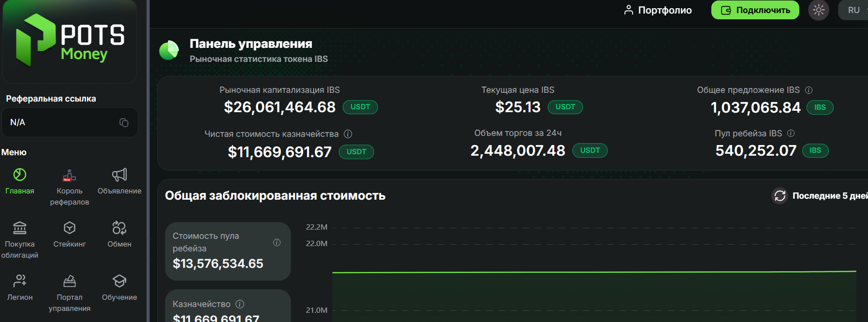
Task: Copy the referral link N/A
Action: pyautogui.click(x=124, y=123)
